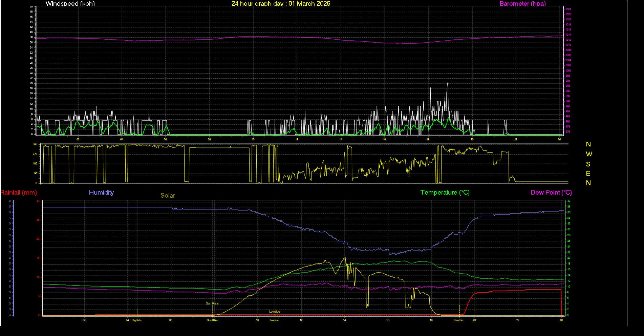Click 90 on the wind direction axis
644x336 pixels.
coord(36,173)
